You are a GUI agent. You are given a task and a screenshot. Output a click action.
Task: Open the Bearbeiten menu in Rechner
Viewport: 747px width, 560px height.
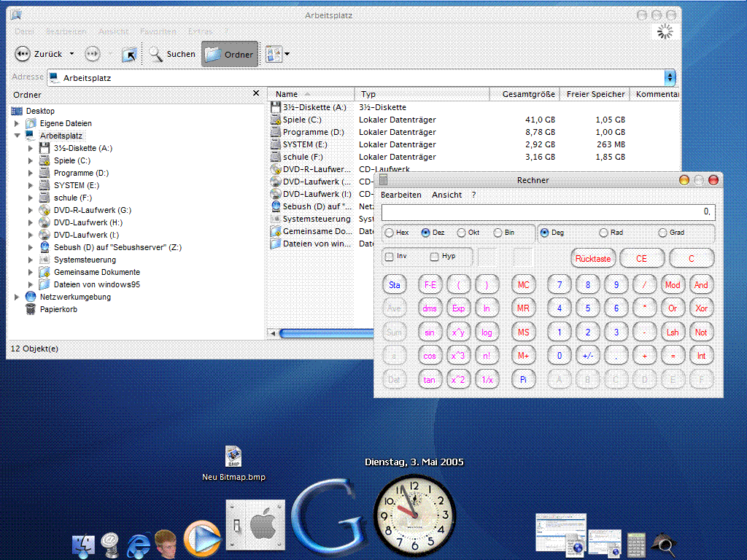click(x=400, y=195)
